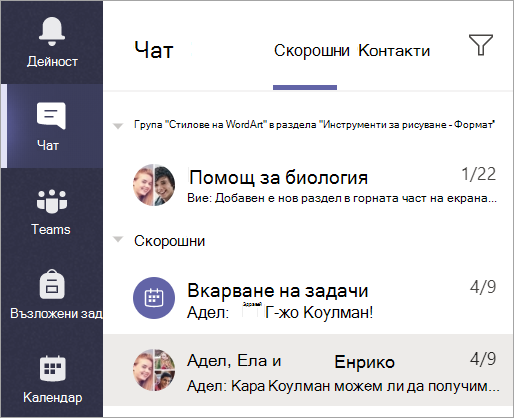Click the Адел, Ела и Енрико avatar

tap(154, 370)
